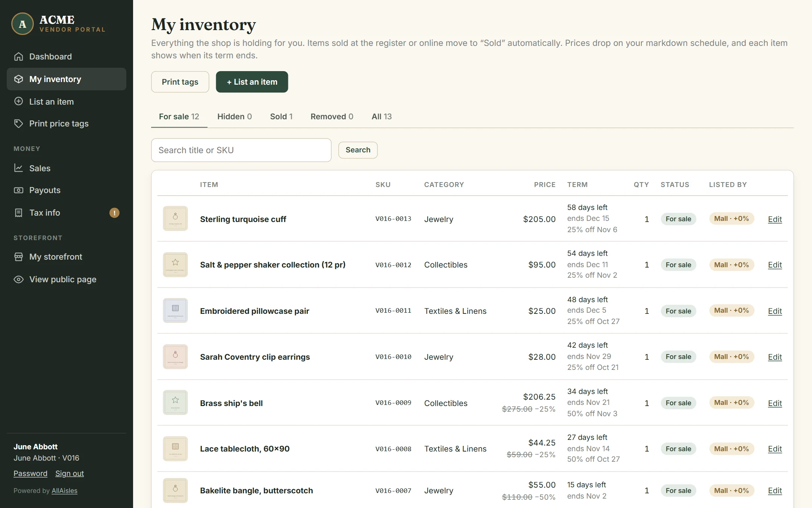Open the Salt & pepper shaker thumbnail

point(175,265)
